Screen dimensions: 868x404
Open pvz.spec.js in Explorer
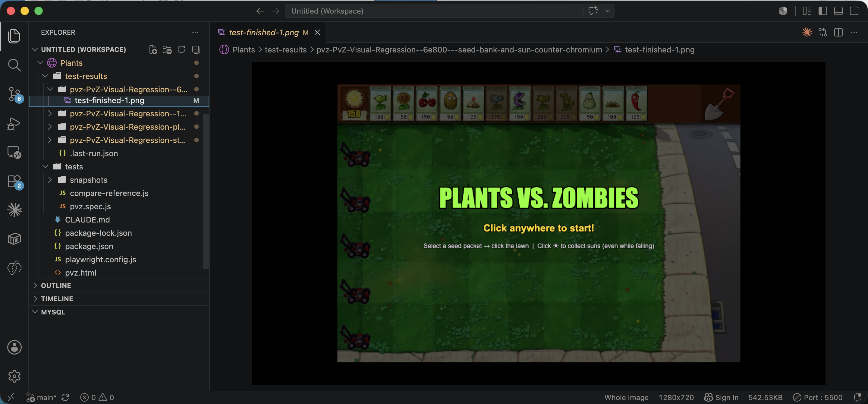point(90,207)
